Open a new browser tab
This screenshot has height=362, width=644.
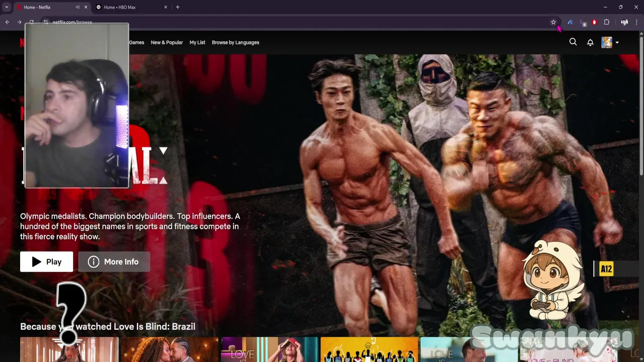tap(178, 7)
